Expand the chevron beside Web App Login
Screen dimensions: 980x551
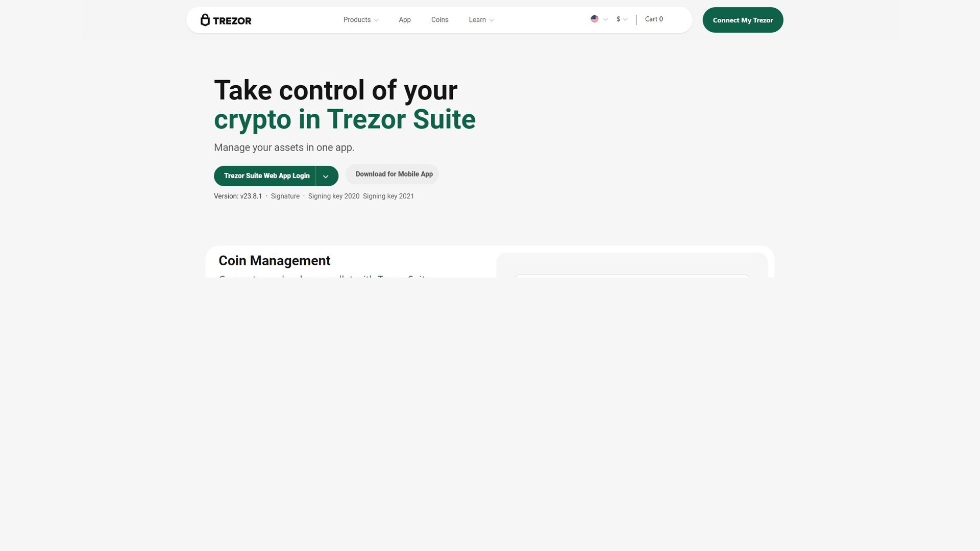coord(327,176)
